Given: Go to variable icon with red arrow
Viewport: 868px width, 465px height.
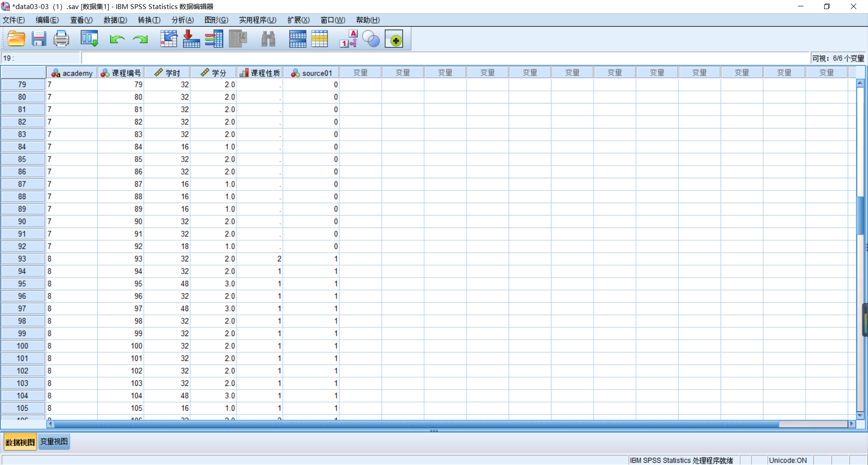Looking at the screenshot, I should click(x=191, y=39).
